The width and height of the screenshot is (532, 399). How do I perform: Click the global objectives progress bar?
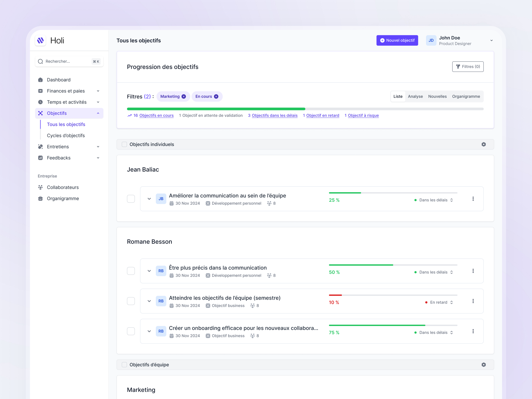tap(305, 109)
